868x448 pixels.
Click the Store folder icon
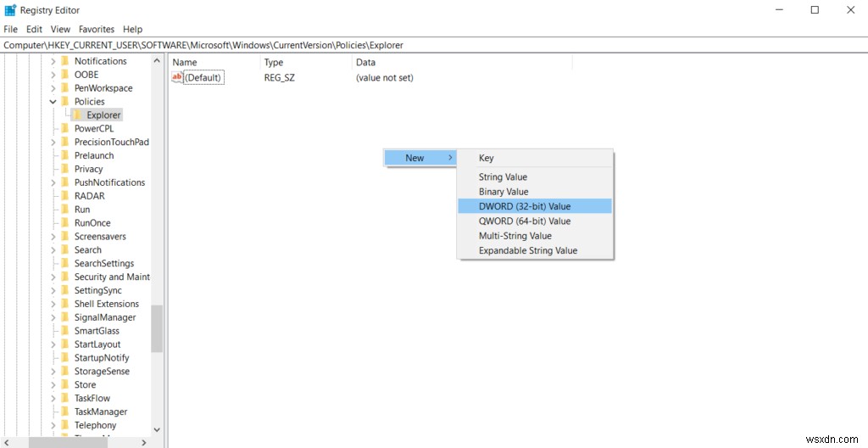point(64,385)
